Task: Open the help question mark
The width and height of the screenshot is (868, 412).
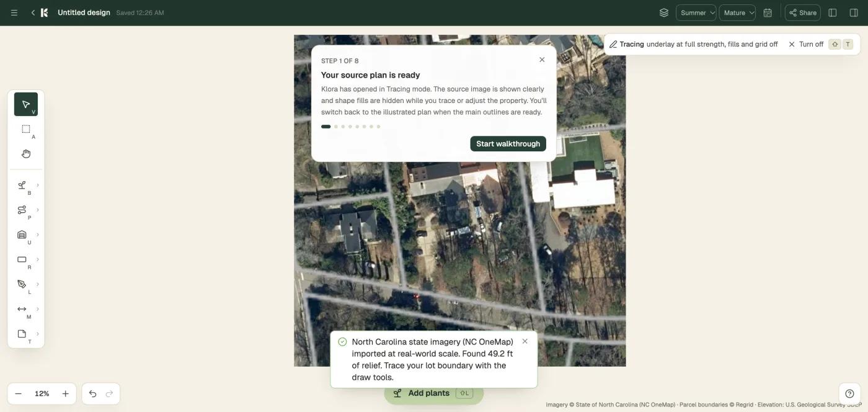Action: click(849, 393)
